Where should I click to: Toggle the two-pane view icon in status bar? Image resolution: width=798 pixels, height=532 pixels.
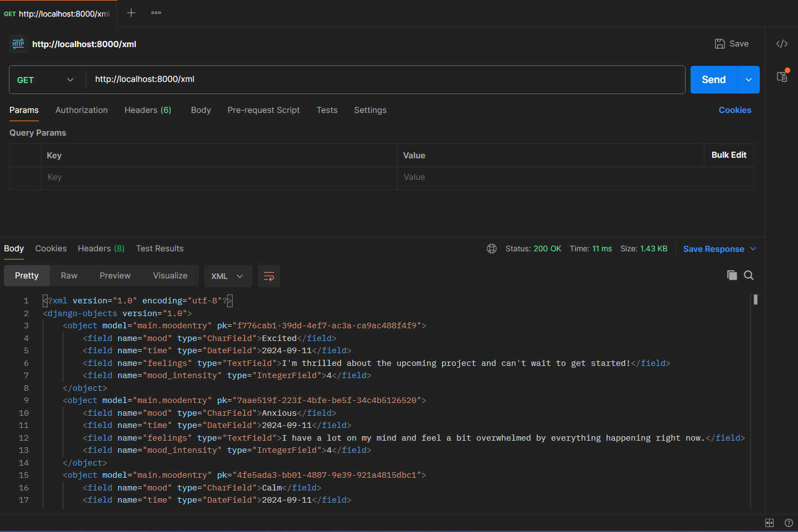770,523
